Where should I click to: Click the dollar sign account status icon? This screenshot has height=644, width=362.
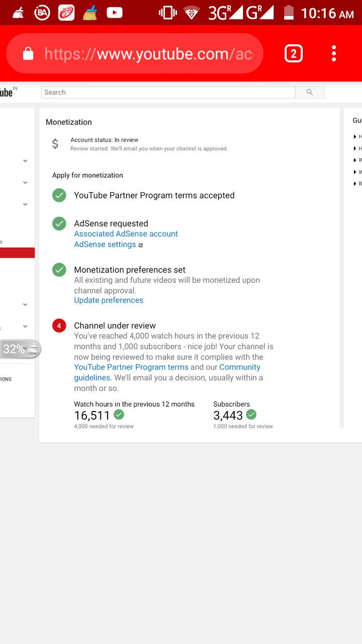point(55,144)
